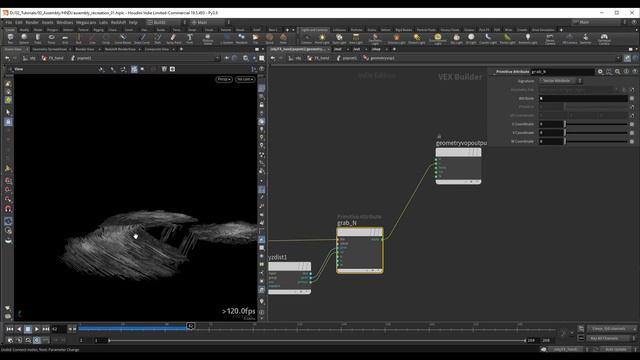Toggle the network editor pin at path bar end
The image size is (640, 360).
(628, 58)
